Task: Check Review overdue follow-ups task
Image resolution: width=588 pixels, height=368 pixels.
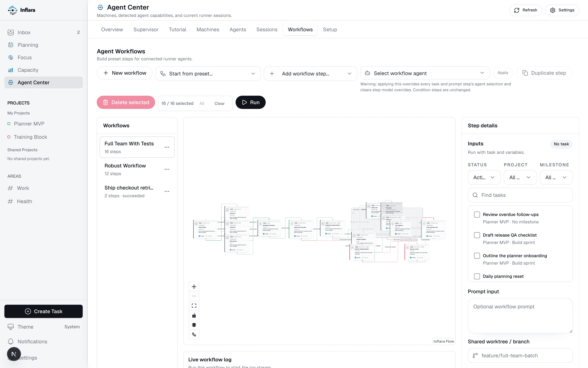Action: (477, 214)
